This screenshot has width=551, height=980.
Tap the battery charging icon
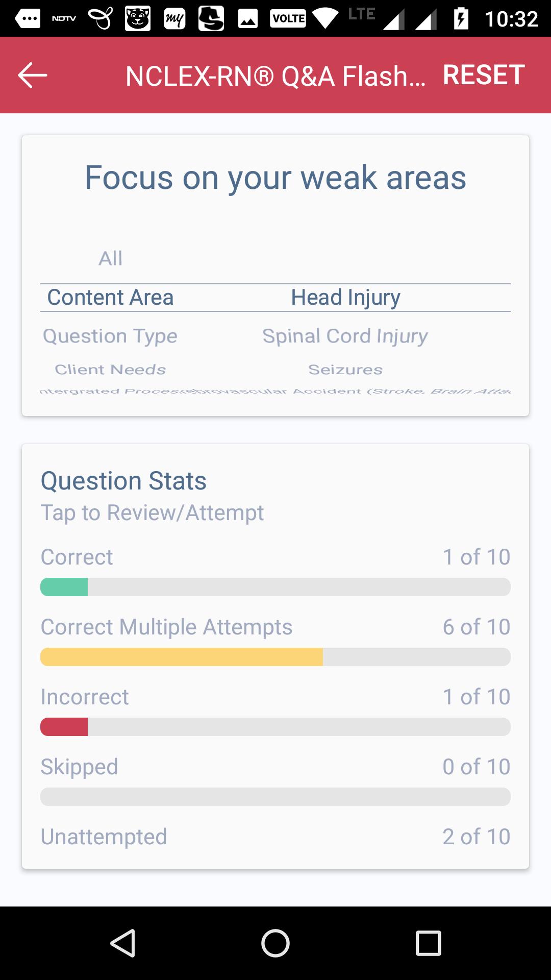[x=461, y=19]
